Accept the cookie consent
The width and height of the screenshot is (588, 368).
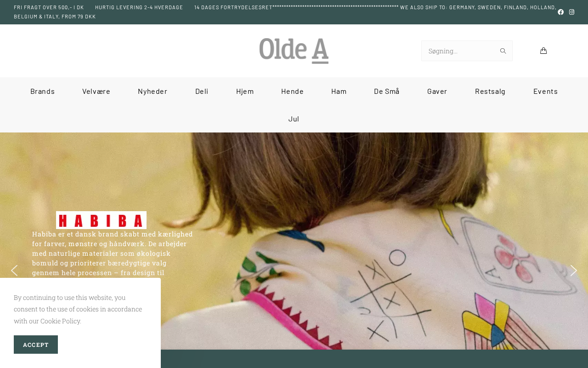coord(36,345)
